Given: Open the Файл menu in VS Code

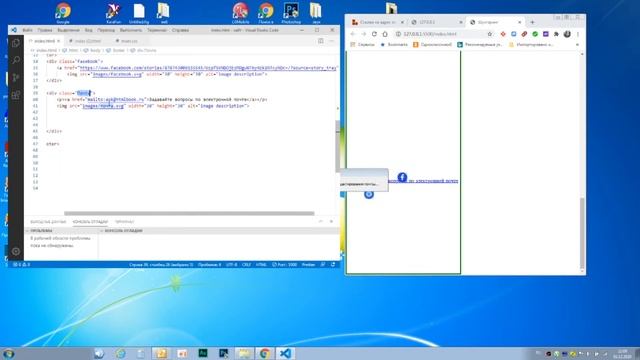Looking at the screenshot, I should (x=27, y=30).
